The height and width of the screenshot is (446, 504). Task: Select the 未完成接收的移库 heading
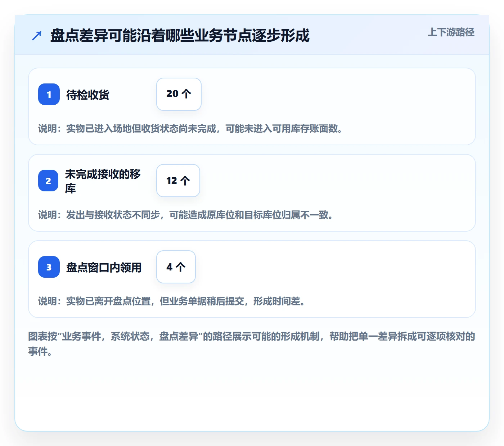click(103, 181)
